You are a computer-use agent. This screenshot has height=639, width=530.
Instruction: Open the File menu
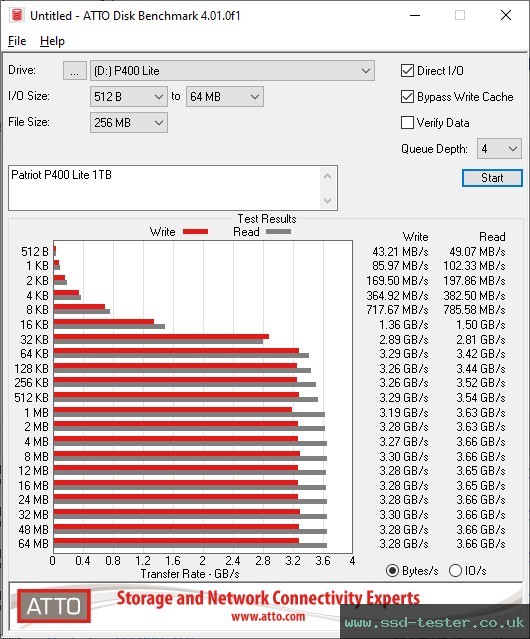pos(17,41)
